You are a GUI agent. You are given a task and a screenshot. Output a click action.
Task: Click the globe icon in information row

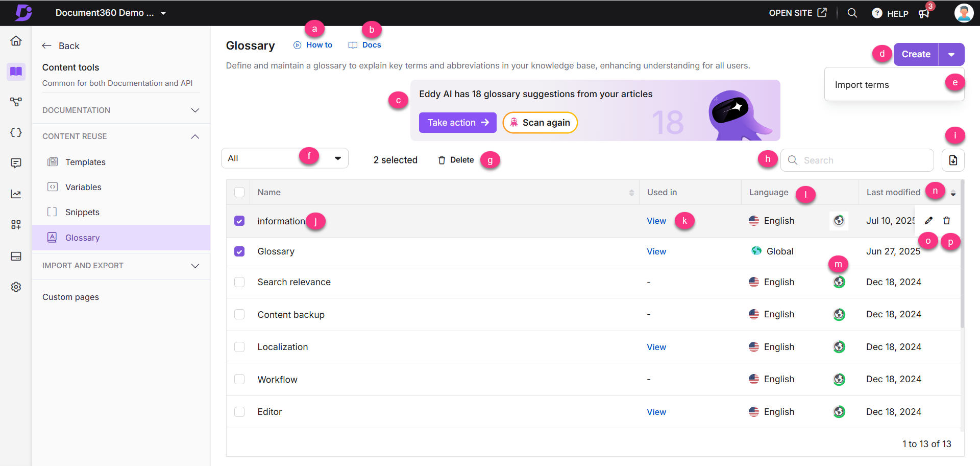(839, 221)
